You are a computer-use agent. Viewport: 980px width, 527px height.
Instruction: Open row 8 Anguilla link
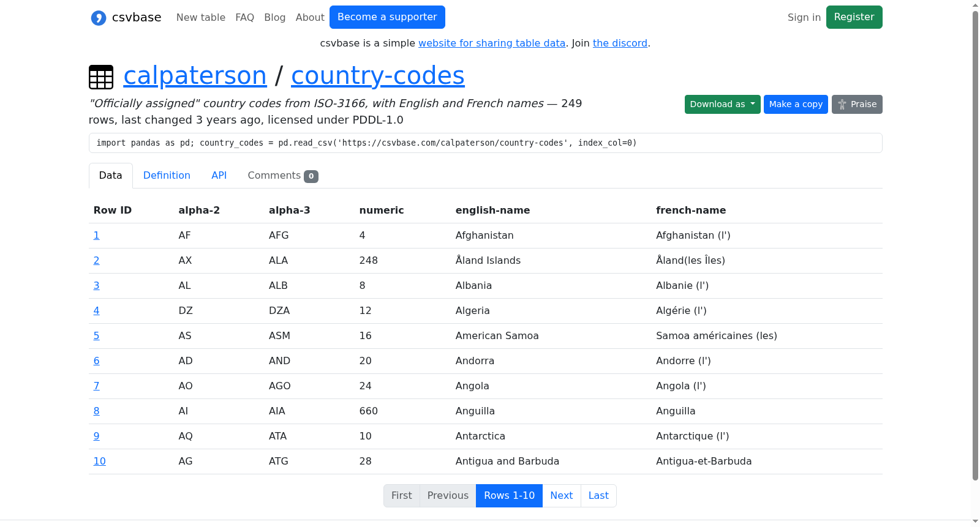(x=97, y=411)
